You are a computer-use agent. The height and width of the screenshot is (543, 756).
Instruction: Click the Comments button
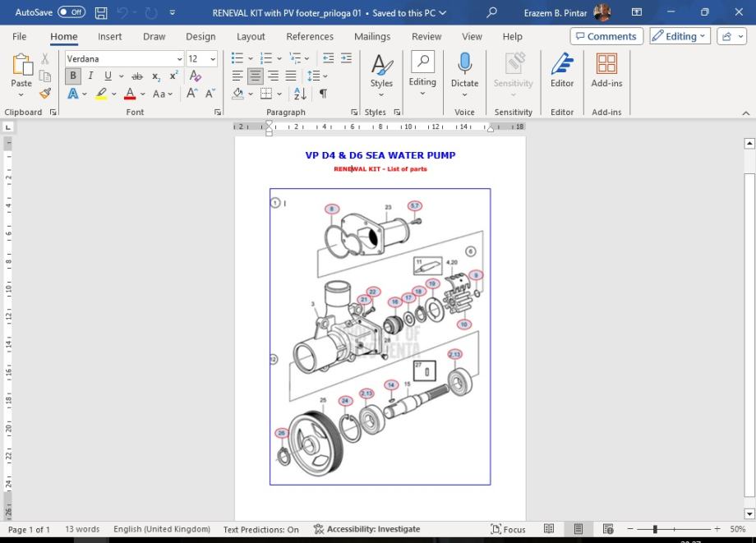pyautogui.click(x=606, y=36)
